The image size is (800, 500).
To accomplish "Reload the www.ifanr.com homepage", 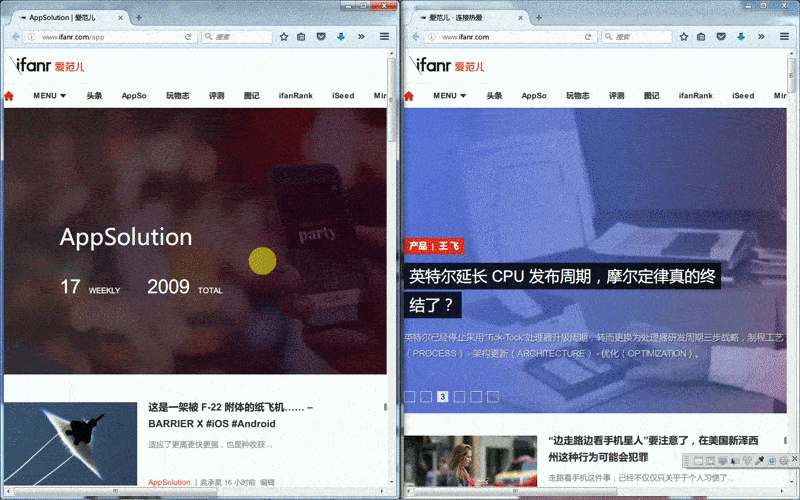I will point(588,37).
